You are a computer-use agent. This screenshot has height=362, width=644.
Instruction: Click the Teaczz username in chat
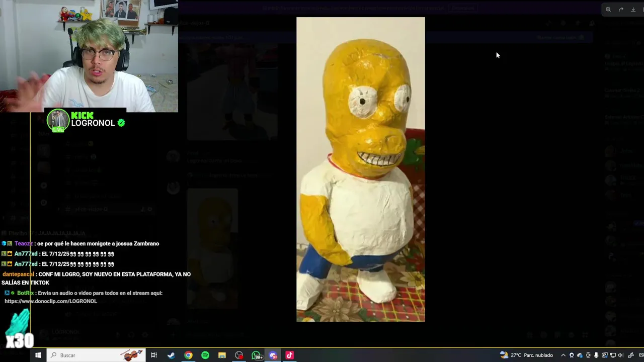pos(24,243)
